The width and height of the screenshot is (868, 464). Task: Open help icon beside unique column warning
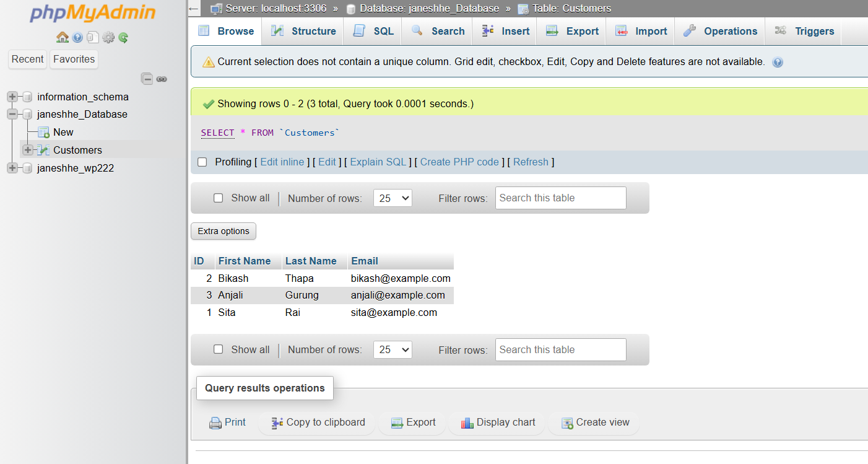pyautogui.click(x=778, y=62)
